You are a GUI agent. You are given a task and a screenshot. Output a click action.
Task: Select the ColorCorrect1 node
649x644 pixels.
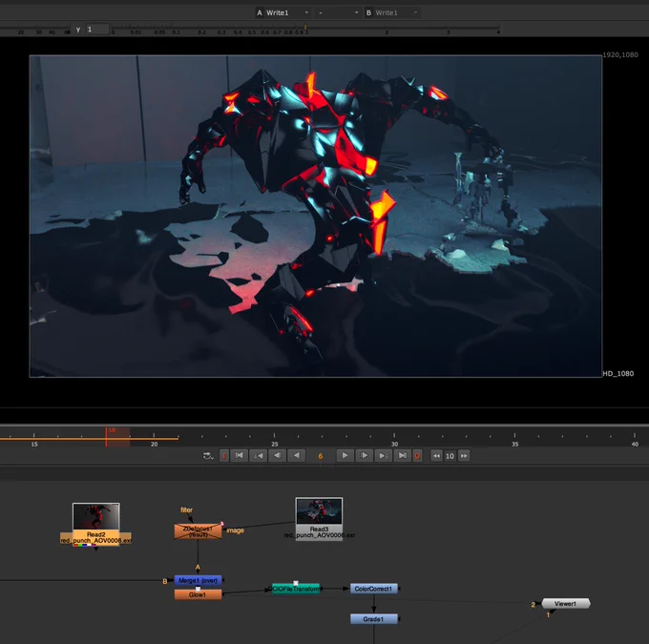[x=374, y=589]
